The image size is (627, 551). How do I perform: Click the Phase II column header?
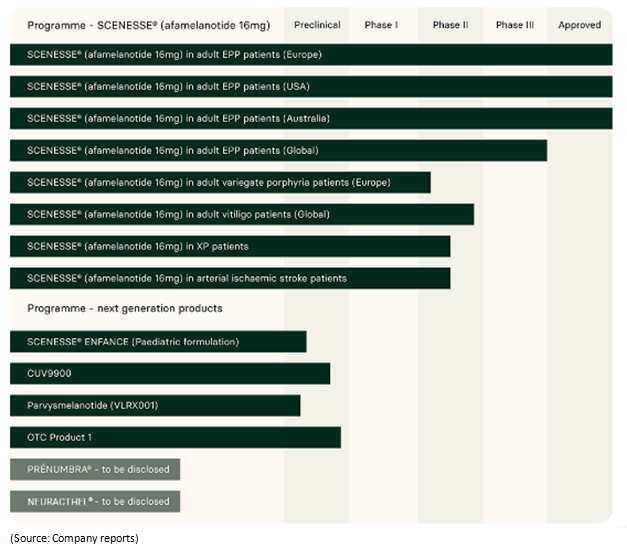point(450,25)
